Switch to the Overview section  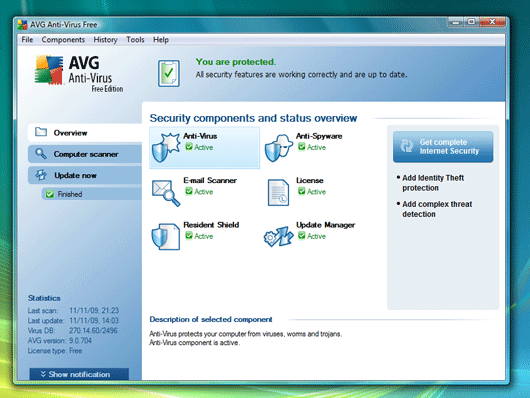click(85, 133)
